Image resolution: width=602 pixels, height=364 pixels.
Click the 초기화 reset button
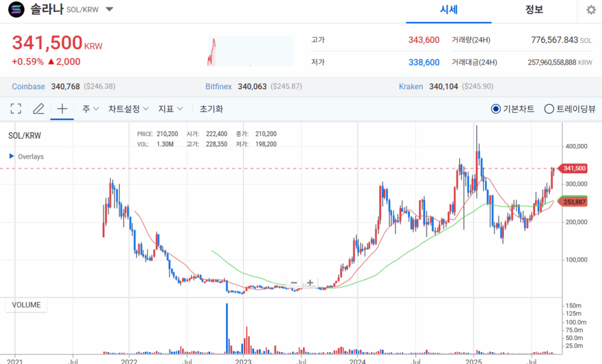coord(211,109)
